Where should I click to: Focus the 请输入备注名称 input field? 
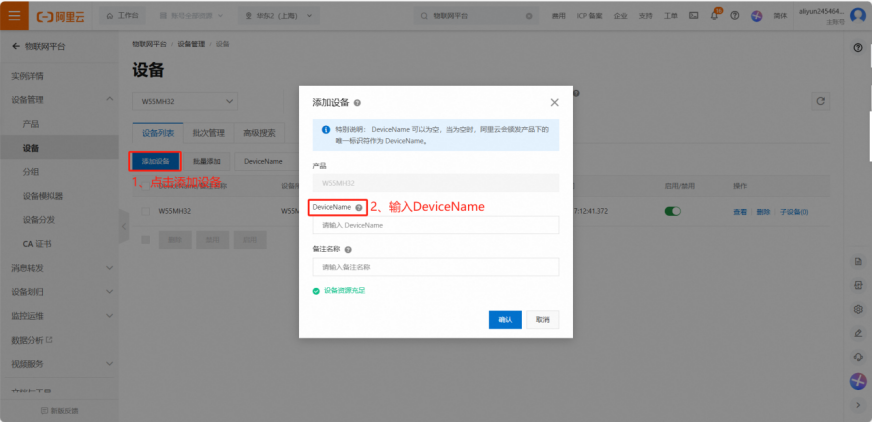pos(436,267)
